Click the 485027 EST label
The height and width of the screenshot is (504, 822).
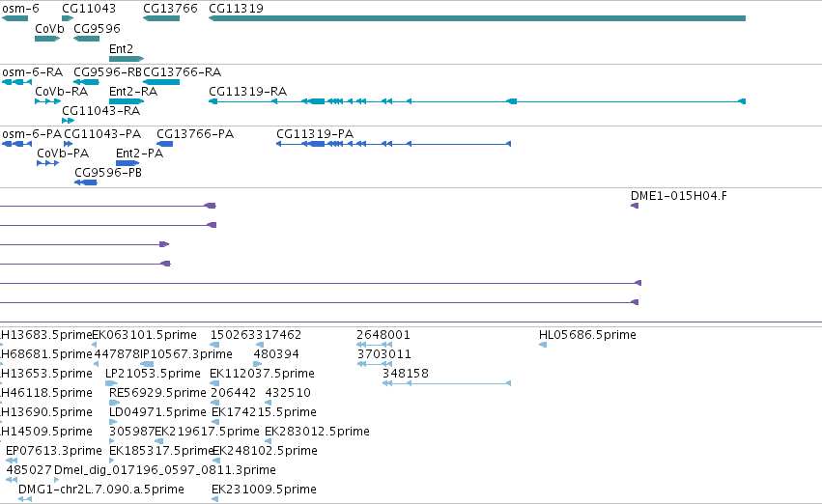[x=29, y=470]
